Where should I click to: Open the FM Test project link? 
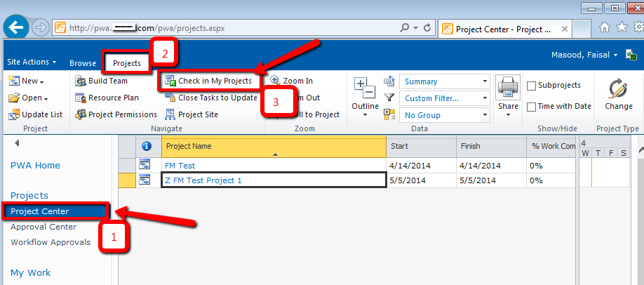click(x=180, y=166)
